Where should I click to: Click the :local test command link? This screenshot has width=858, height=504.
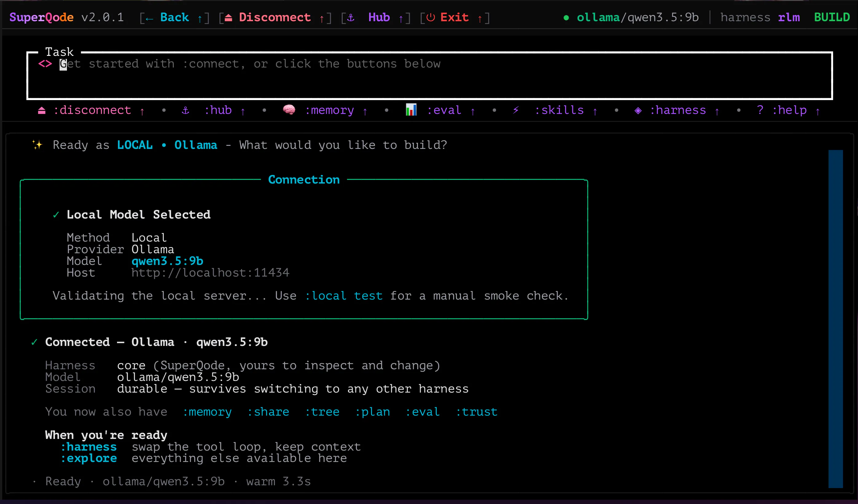[x=343, y=296]
